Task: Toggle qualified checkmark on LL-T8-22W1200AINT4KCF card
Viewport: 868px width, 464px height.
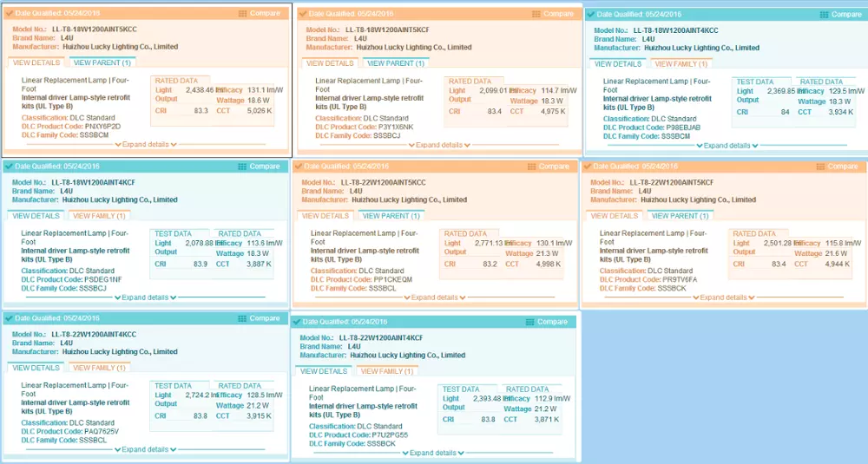Action: coord(297,322)
